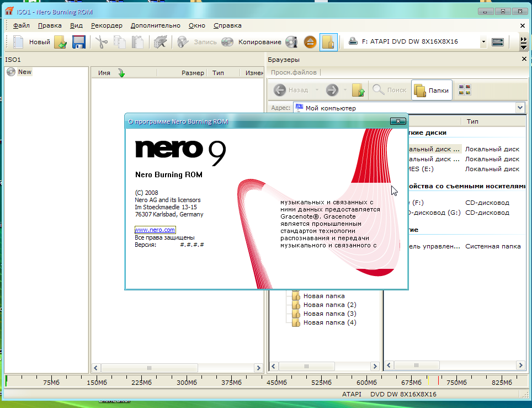The image size is (532, 408).
Task: Close the About Nero Burning ROM dialog
Action: [x=398, y=121]
